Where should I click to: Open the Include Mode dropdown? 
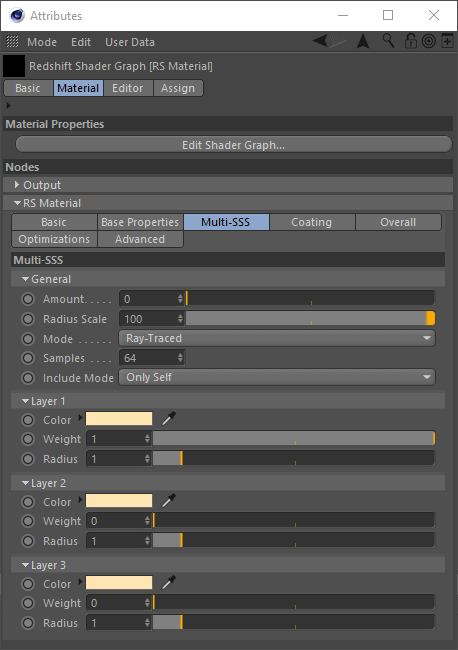coord(277,377)
